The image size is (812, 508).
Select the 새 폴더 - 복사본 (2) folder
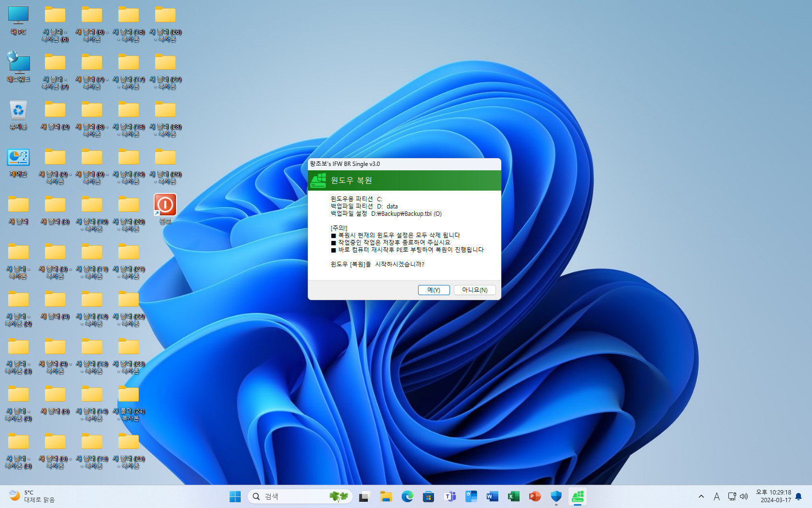tap(18, 309)
